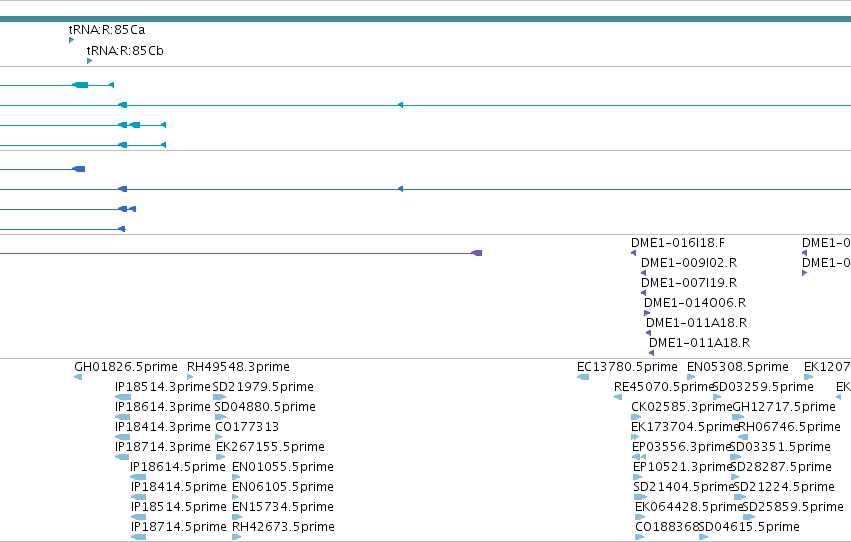Select the EK267155.5prime EST label

(x=270, y=447)
